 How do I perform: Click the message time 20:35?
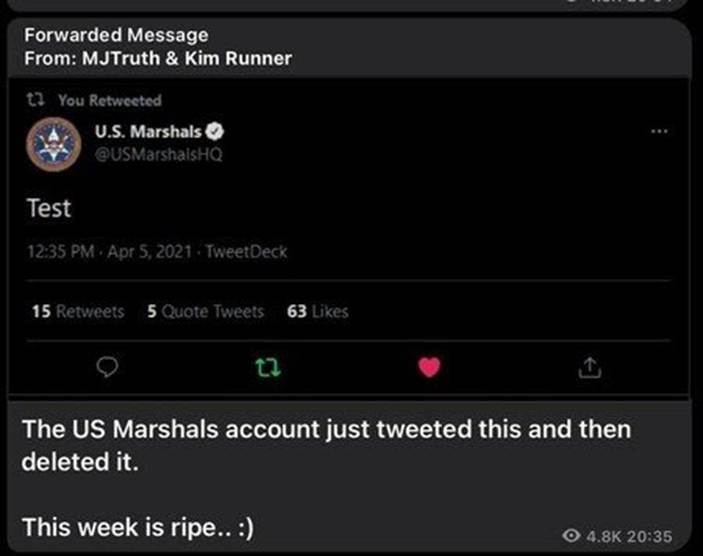tap(653, 533)
